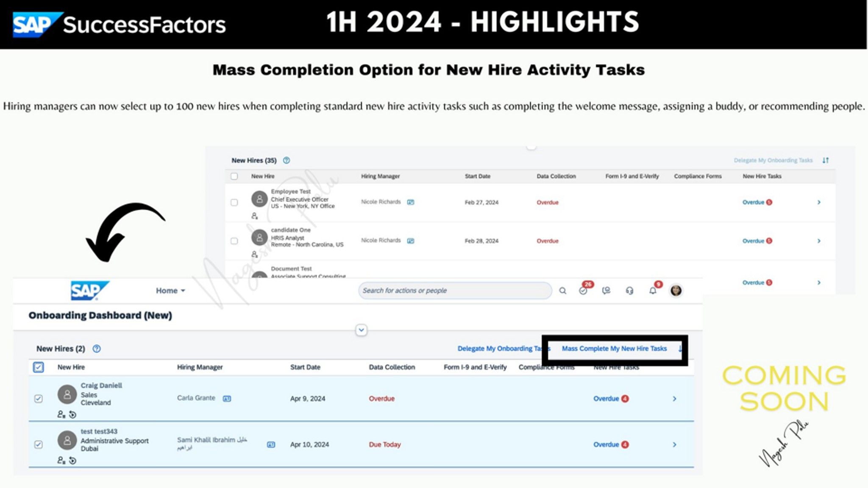Open Nicole Richards contact card in candidate One row
This screenshot has height=488, width=868.
pos(411,241)
